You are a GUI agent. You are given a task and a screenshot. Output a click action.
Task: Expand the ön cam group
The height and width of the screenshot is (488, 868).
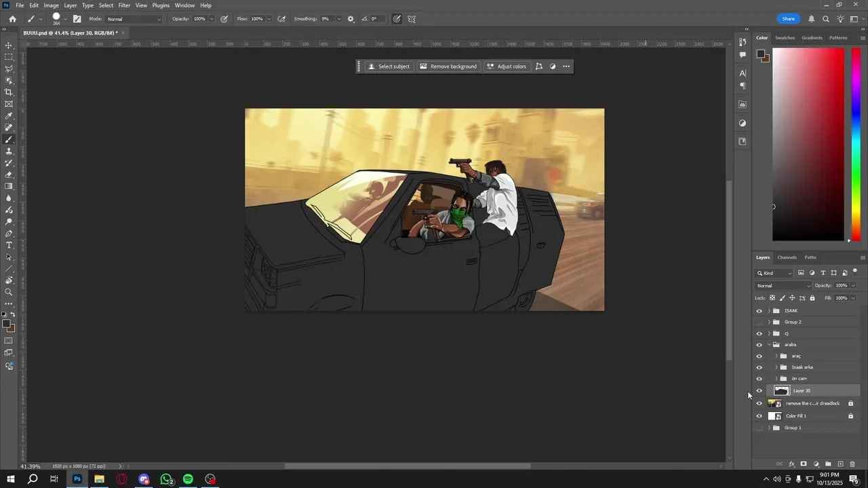(x=776, y=379)
